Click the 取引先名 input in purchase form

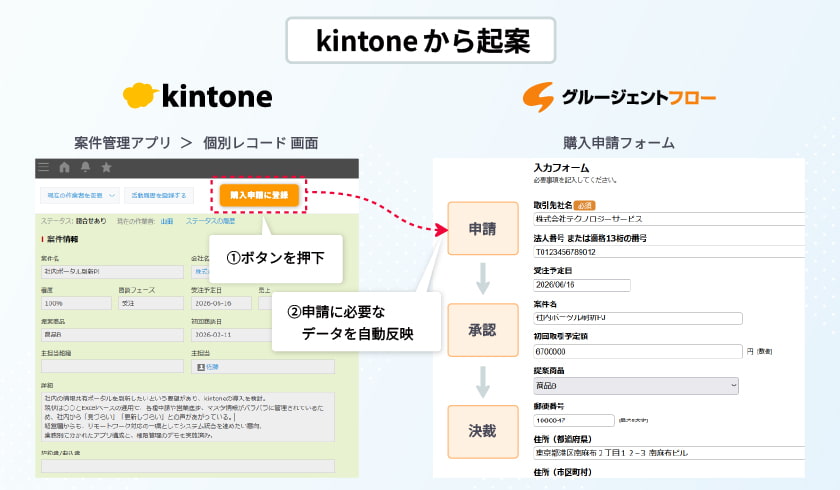[669, 218]
